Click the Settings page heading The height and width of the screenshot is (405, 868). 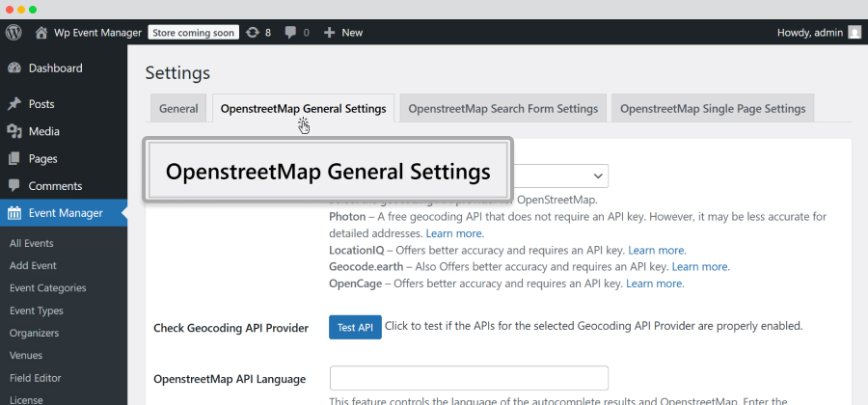(x=177, y=73)
